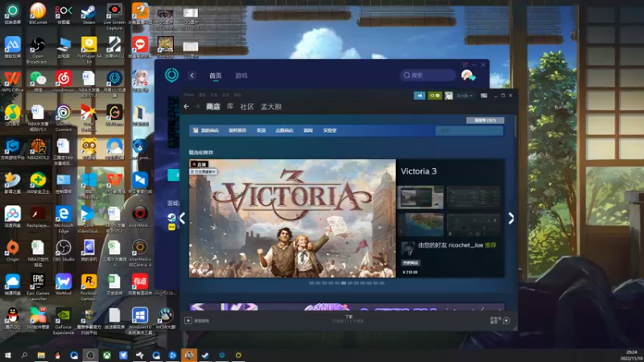Image resolution: width=644 pixels, height=362 pixels.
Task: Select the highlighted carousel pagination dot
Action: 344,283
